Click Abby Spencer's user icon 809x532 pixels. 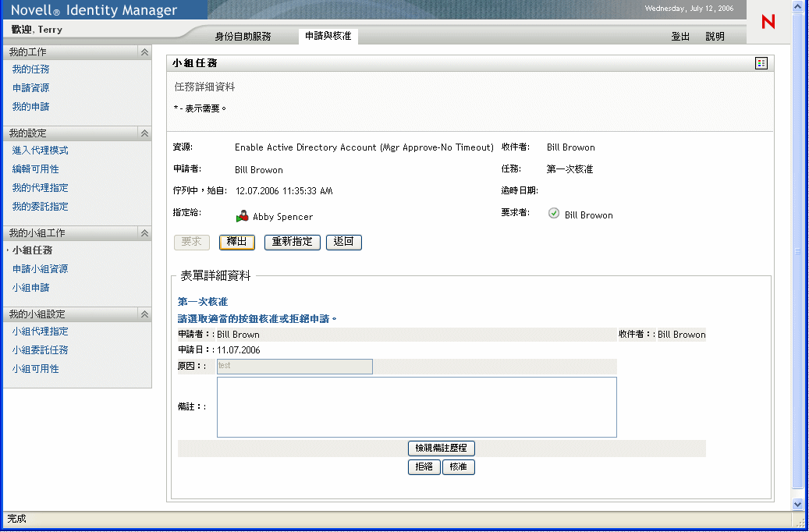pos(242,216)
